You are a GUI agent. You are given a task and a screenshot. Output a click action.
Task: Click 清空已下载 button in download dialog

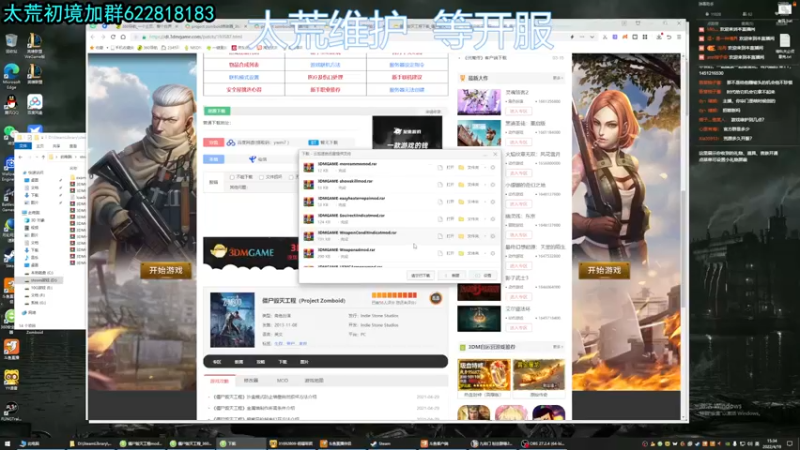click(421, 276)
